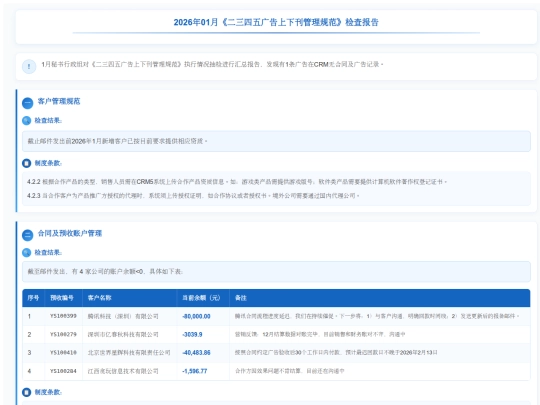
Task: Click the exclamation info icon in the summary banner
Action: 29,66
